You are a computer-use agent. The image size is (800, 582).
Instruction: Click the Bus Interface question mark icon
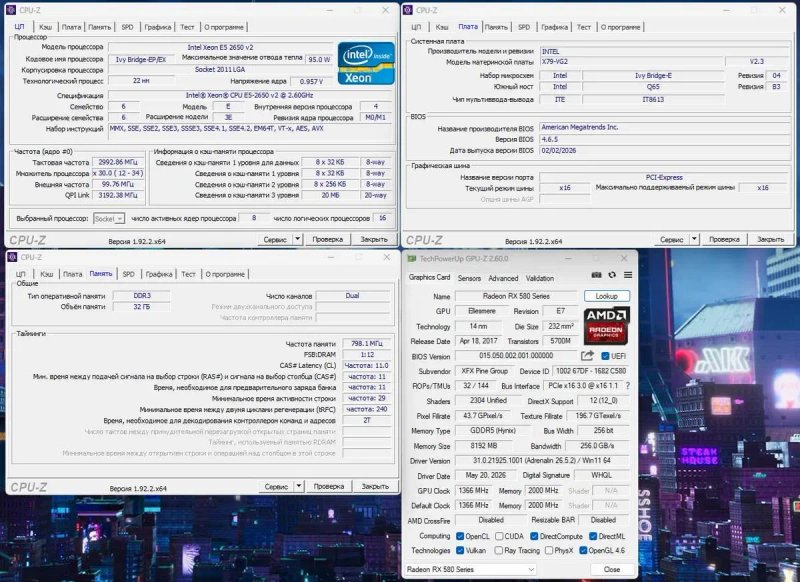(x=628, y=386)
